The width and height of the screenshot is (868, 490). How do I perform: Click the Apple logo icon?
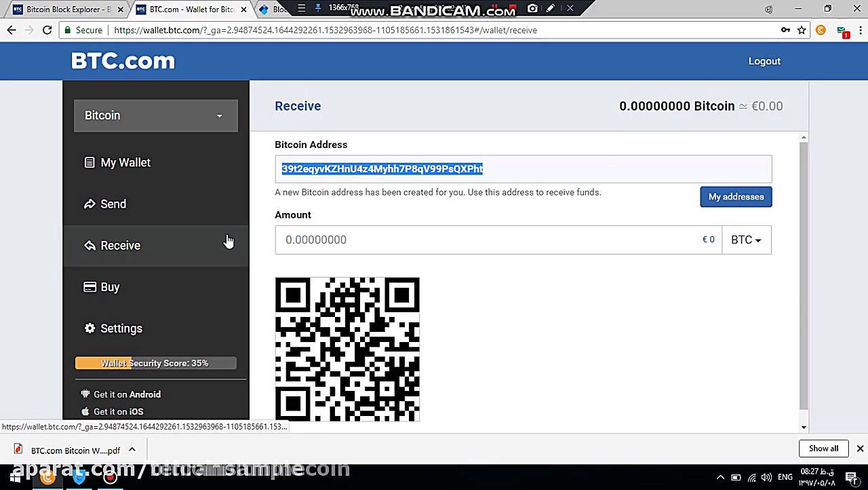pos(85,411)
